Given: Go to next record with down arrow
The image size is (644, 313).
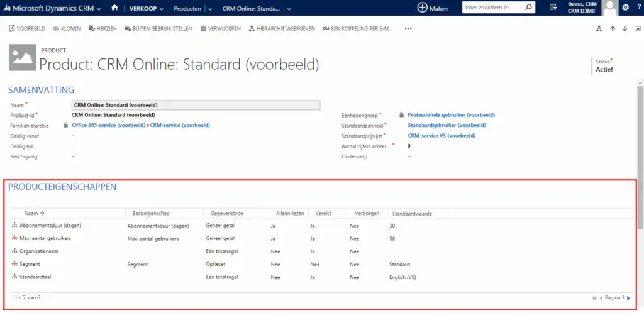Looking at the screenshot, I should pyautogui.click(x=625, y=29).
